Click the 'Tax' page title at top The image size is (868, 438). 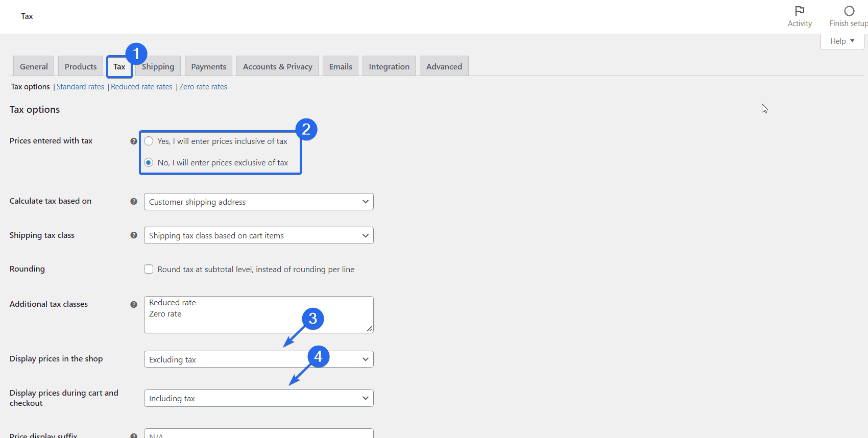(x=27, y=16)
